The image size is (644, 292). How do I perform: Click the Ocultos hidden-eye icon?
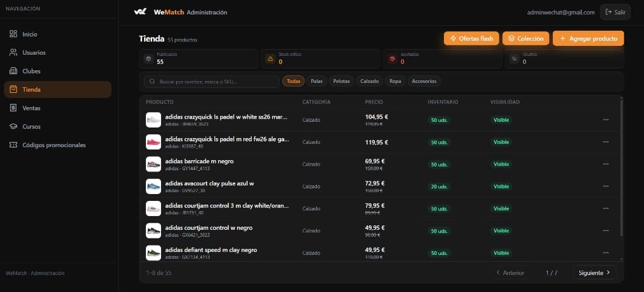(514, 59)
